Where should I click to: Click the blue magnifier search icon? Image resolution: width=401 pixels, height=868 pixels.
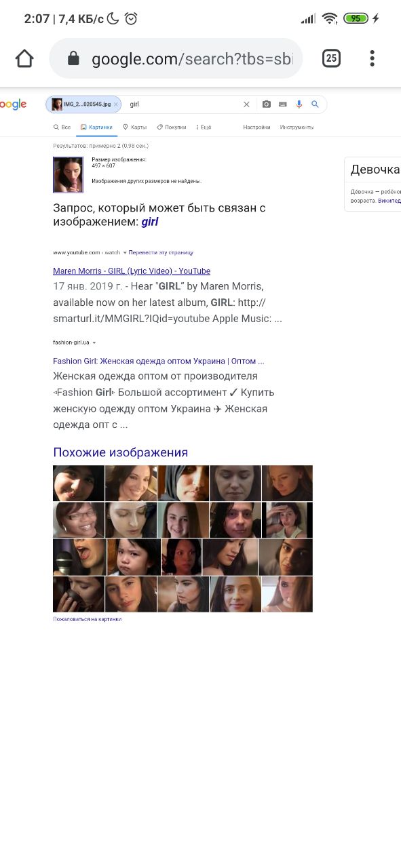(x=315, y=104)
